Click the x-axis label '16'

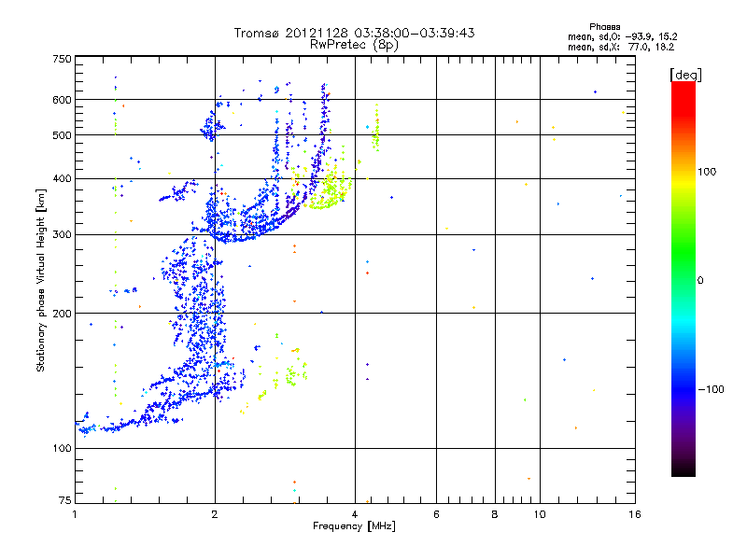635,514
